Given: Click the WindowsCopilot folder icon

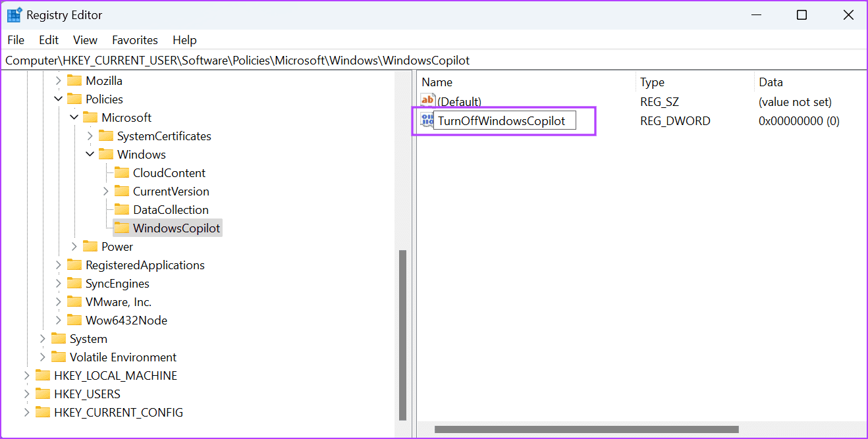Looking at the screenshot, I should pos(122,228).
